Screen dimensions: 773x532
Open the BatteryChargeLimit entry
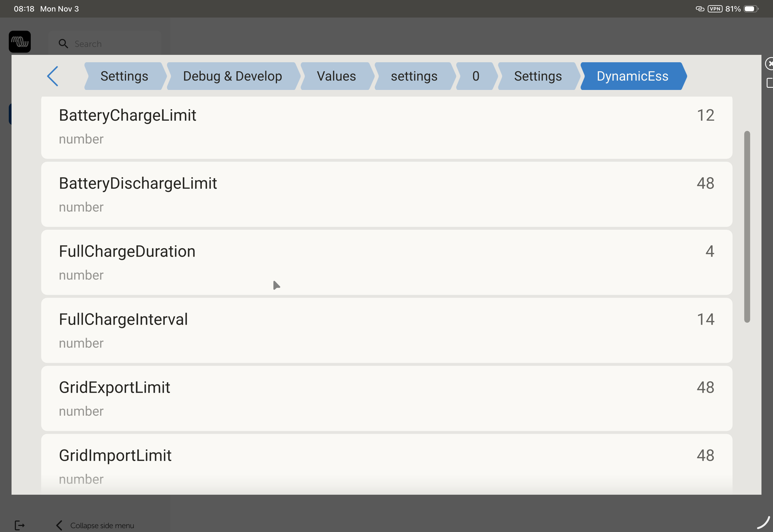click(x=386, y=127)
